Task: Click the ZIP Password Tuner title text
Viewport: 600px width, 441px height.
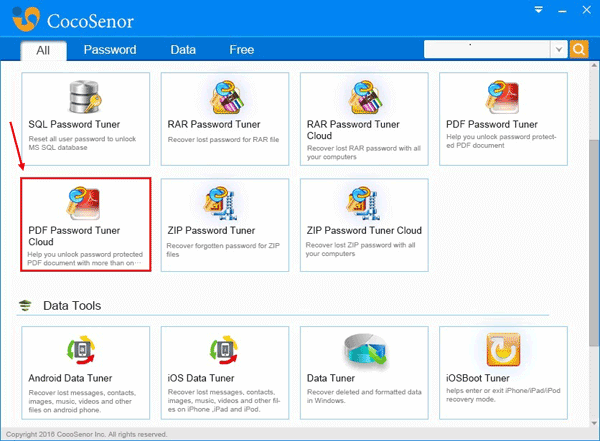Action: pyautogui.click(x=211, y=230)
